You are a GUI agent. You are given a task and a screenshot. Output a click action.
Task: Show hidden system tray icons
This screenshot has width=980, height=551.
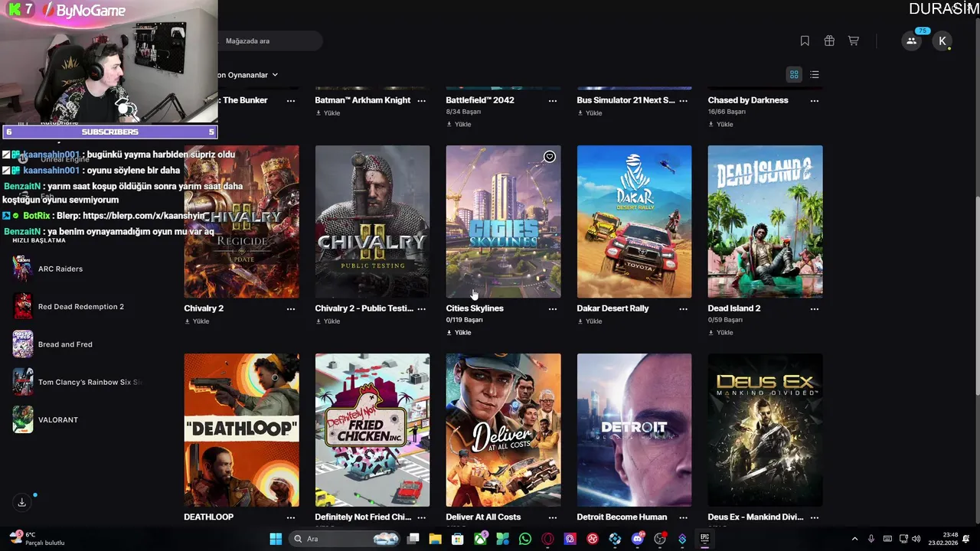(x=854, y=539)
